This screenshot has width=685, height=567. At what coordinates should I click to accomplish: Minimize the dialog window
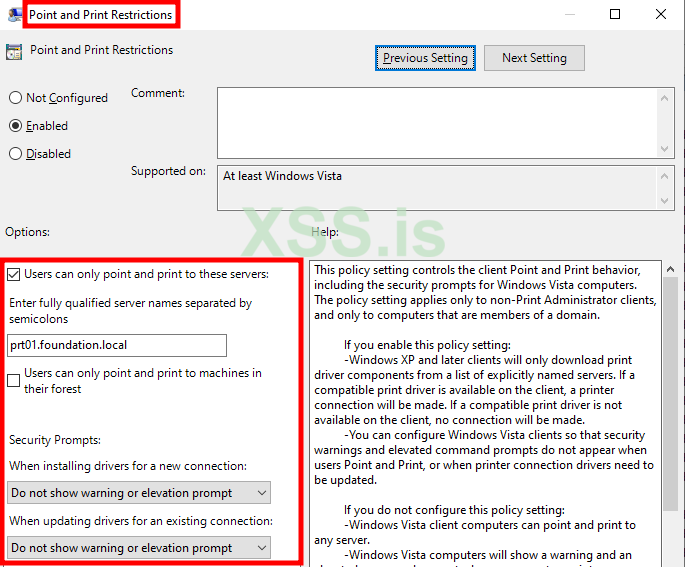click(570, 14)
